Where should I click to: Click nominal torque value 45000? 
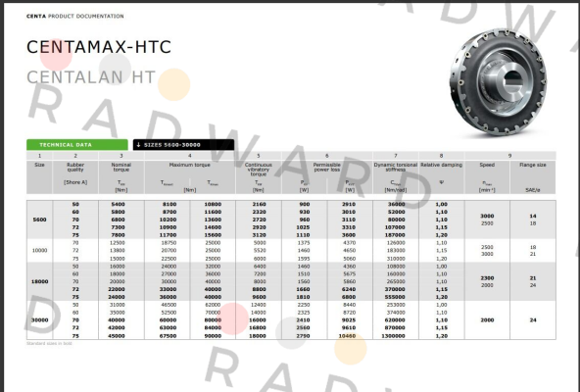tap(117, 336)
